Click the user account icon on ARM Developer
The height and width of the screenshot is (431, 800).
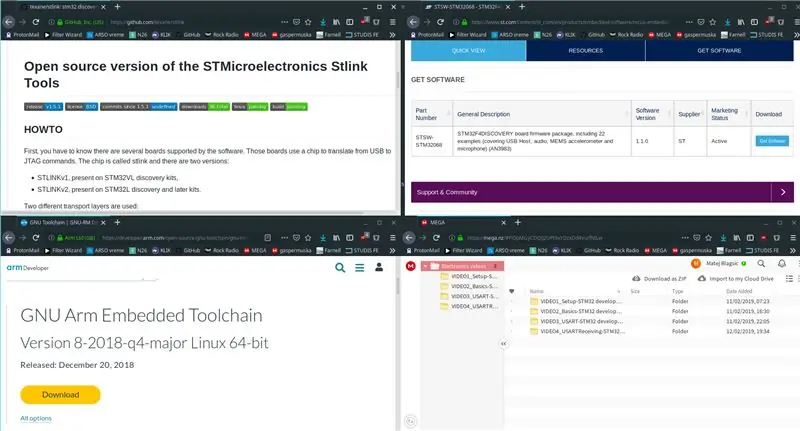point(379,267)
